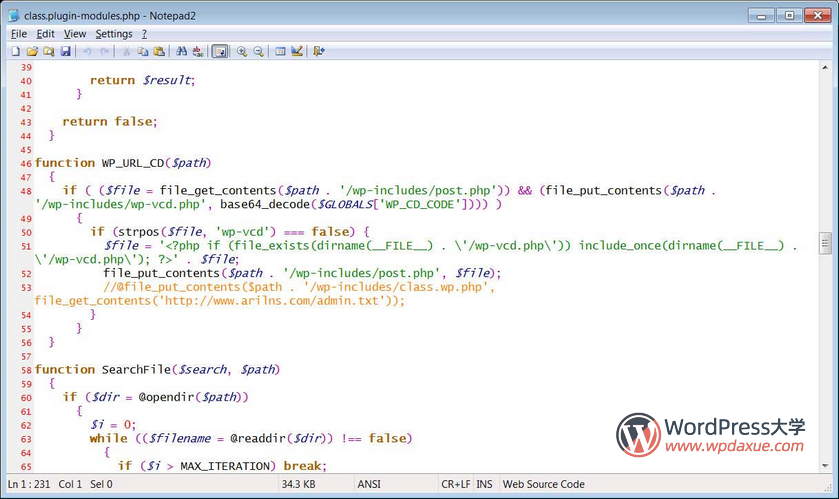The image size is (839, 499).
Task: Click the scrollbar up arrow
Action: (825, 67)
